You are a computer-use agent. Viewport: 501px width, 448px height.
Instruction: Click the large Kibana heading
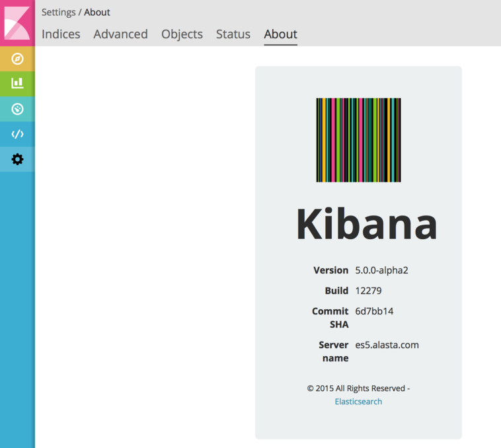(x=366, y=223)
